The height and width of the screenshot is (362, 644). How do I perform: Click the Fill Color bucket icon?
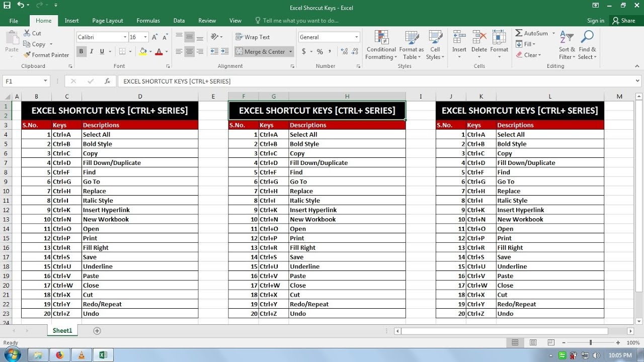pos(143,51)
